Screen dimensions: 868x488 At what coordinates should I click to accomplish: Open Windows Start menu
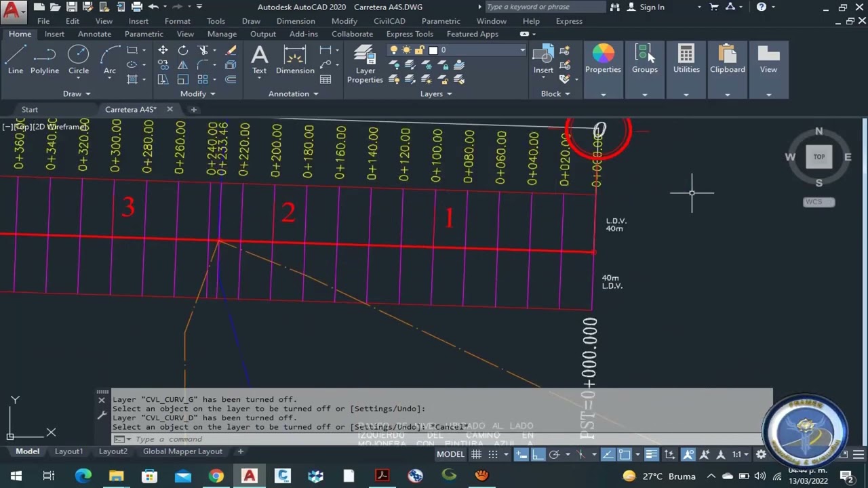[16, 476]
